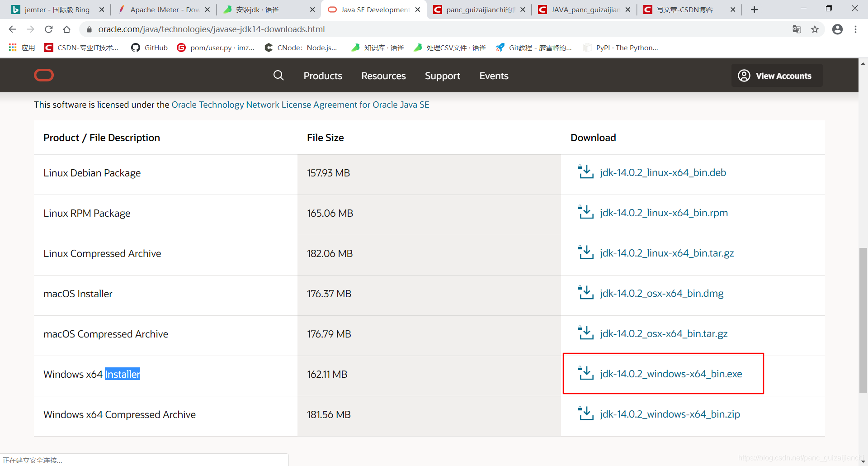Open the 处理CSV文件 语雀 bookmark
Image resolution: width=868 pixels, height=466 pixels.
coord(450,48)
